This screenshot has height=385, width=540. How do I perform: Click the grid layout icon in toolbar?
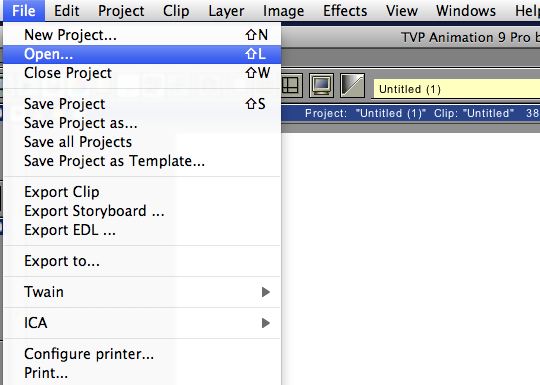tap(292, 85)
